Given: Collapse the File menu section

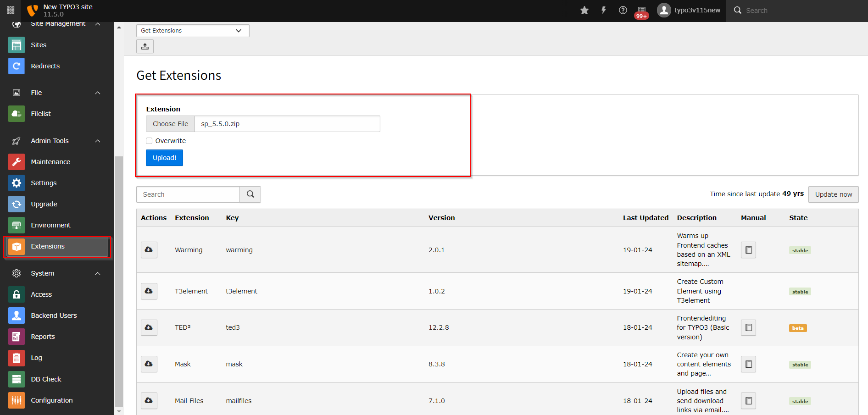Looking at the screenshot, I should coord(98,93).
